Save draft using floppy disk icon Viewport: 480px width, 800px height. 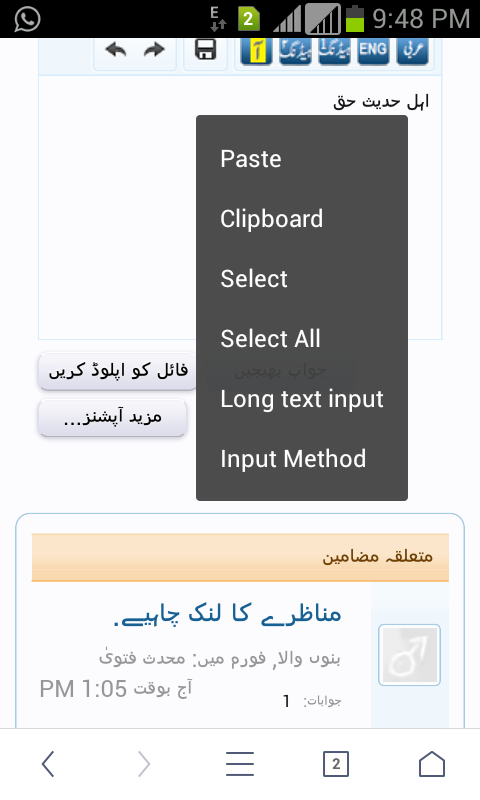click(x=206, y=50)
